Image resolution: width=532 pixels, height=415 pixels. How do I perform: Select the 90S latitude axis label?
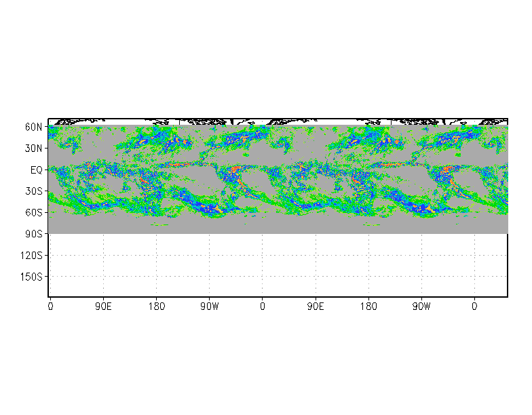[34, 234]
